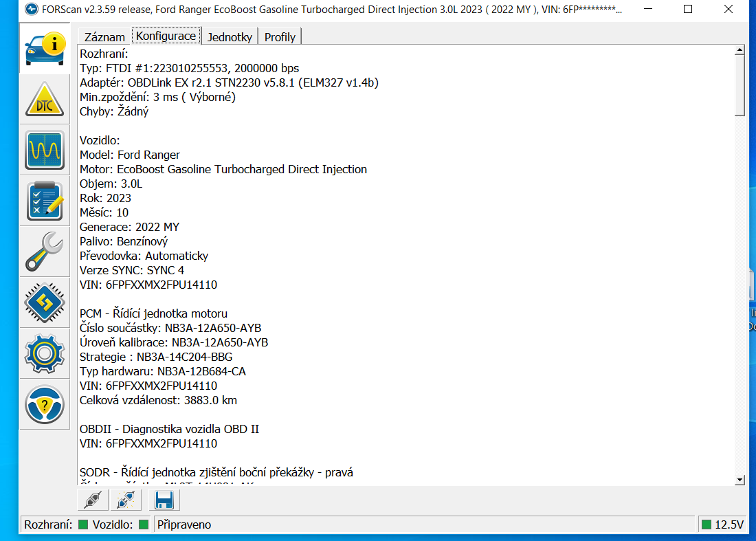Open the DTC fault codes section
The height and width of the screenshot is (541, 756).
[45, 99]
